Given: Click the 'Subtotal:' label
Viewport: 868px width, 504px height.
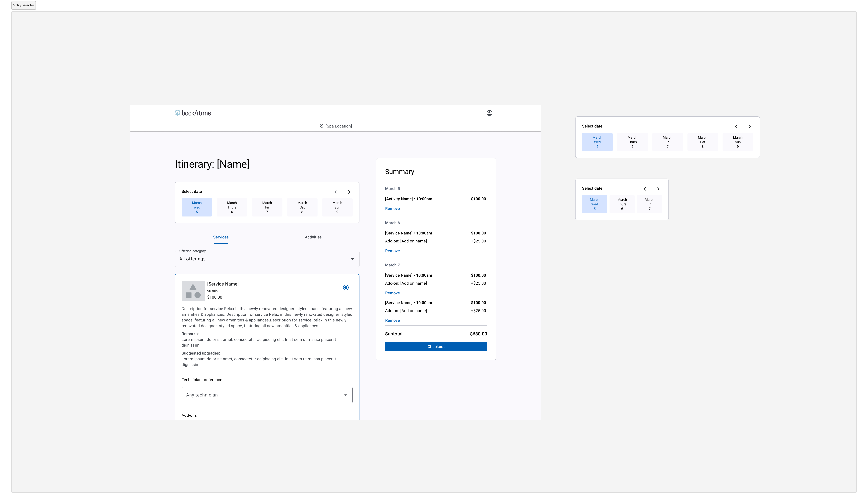Looking at the screenshot, I should [x=394, y=334].
